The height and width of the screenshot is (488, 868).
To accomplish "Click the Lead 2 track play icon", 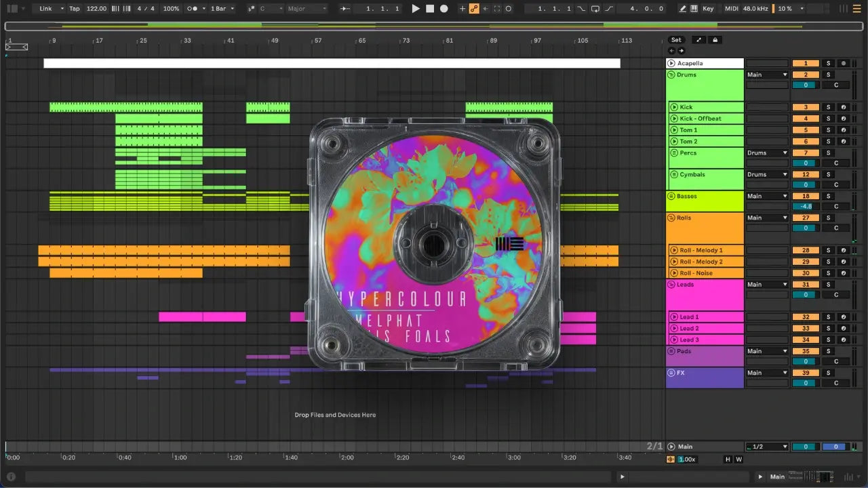I will (x=674, y=328).
